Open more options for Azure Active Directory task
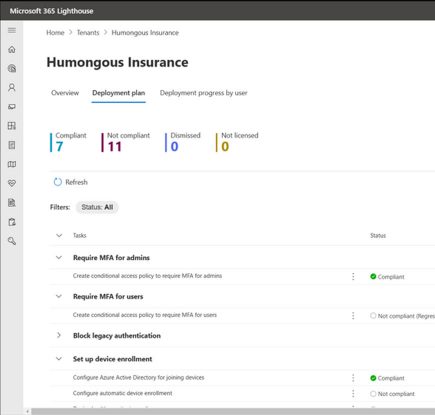The height and width of the screenshot is (415, 435). (x=353, y=378)
